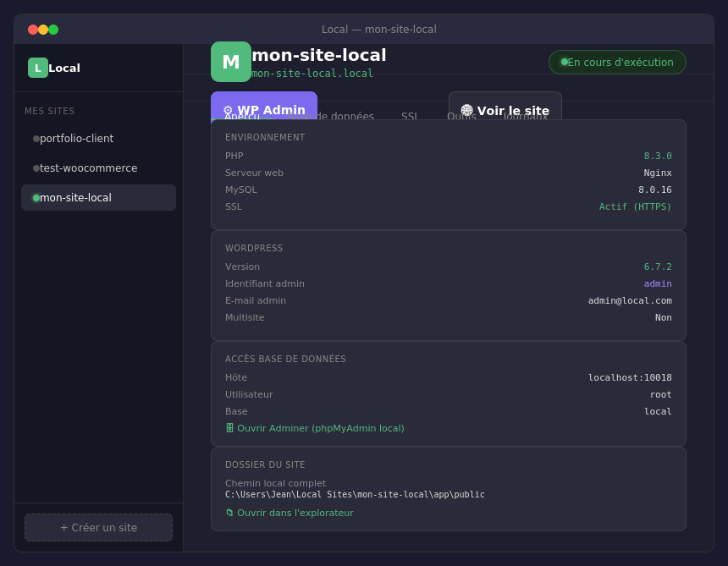
Task: Select mon-site-local in the sites list
Action: [98, 198]
